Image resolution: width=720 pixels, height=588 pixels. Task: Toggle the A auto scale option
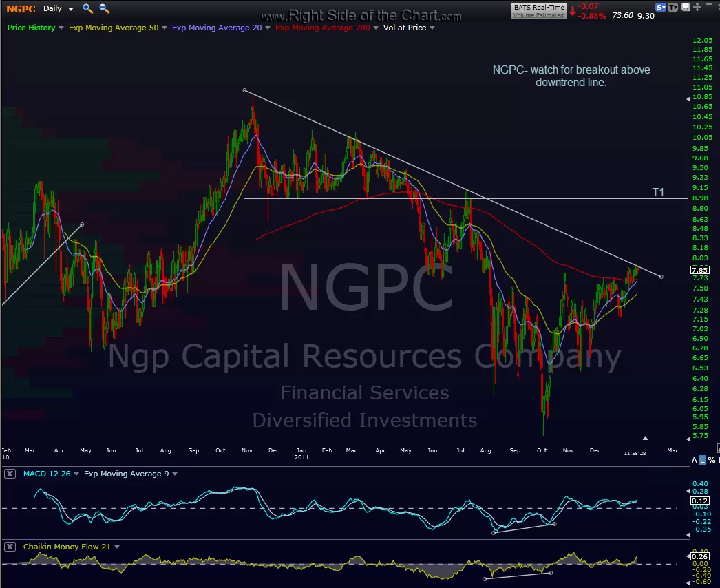(x=694, y=460)
